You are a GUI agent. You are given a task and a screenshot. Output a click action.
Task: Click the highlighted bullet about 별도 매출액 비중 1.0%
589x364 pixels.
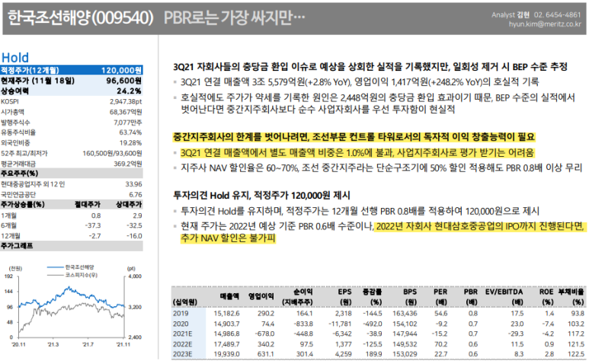coord(357,153)
